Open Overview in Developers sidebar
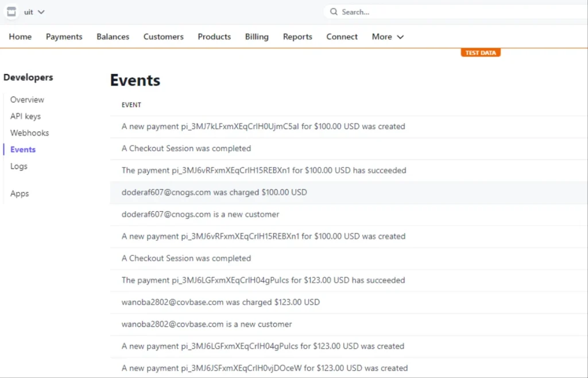The height and width of the screenshot is (378, 588). 27,100
